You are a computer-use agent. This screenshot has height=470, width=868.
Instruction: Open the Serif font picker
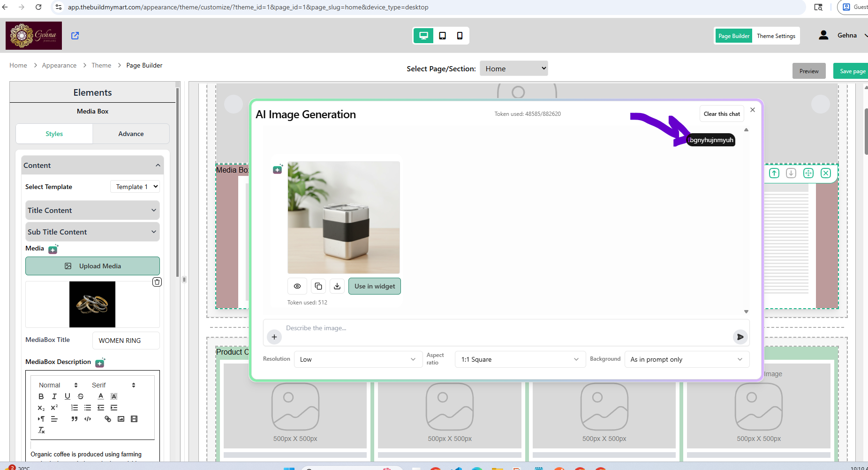point(113,385)
